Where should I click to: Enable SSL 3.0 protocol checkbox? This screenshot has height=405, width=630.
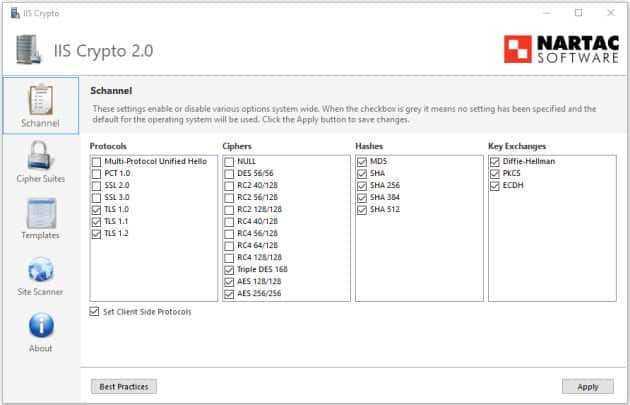tap(96, 198)
